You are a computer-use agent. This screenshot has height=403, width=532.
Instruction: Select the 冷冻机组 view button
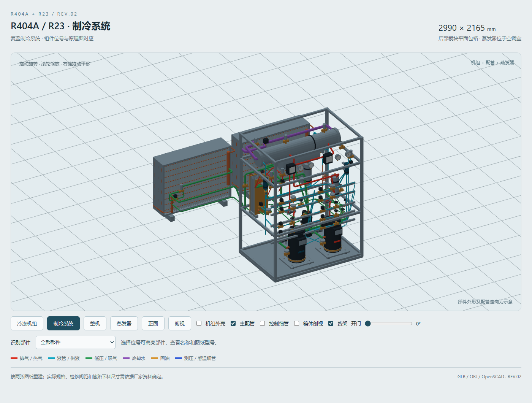pos(27,324)
